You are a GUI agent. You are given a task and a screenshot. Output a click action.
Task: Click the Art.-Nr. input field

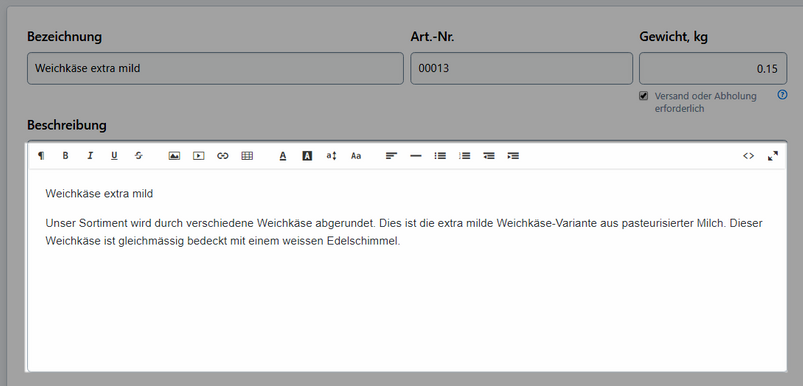click(521, 68)
